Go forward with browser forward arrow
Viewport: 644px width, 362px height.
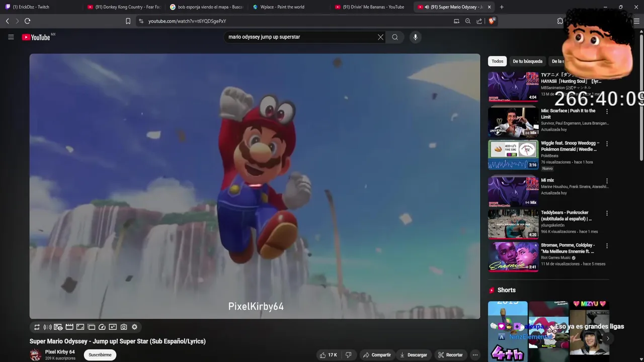tap(17, 21)
